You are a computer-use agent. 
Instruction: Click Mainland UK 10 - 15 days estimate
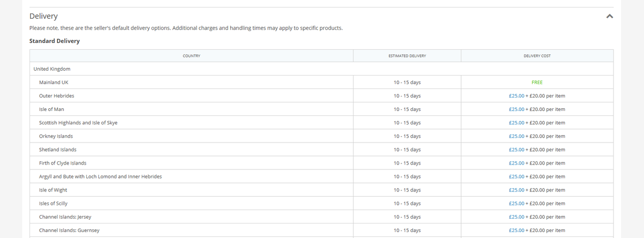tap(407, 83)
